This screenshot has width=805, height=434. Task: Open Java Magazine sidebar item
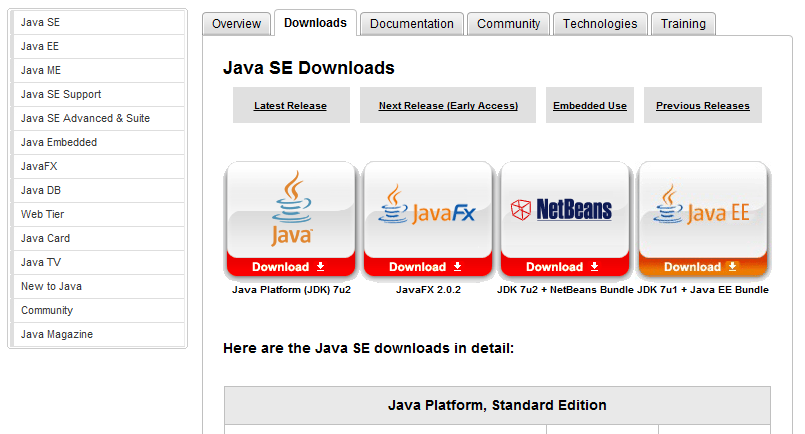pos(99,335)
